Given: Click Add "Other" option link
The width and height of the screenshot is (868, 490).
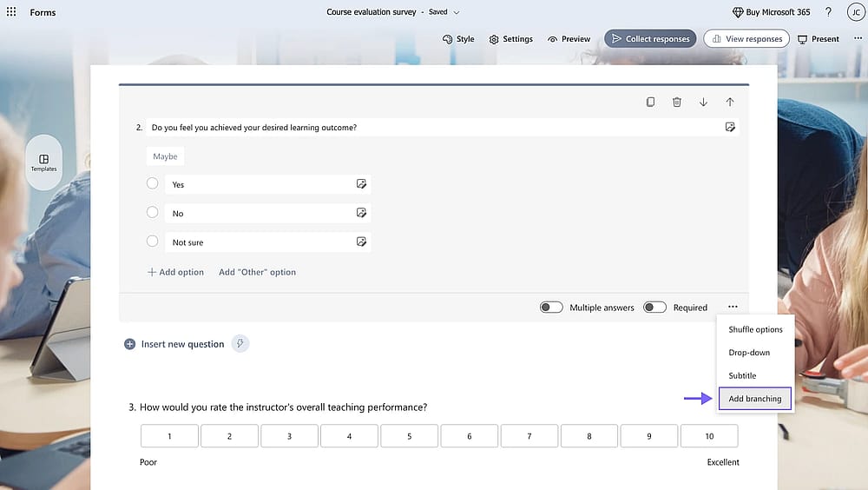Looking at the screenshot, I should click(258, 272).
